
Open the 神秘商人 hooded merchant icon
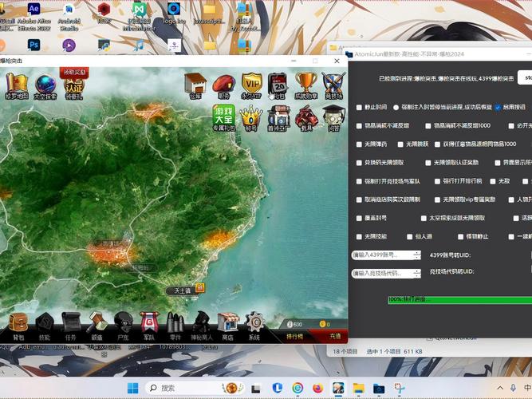(x=202, y=326)
